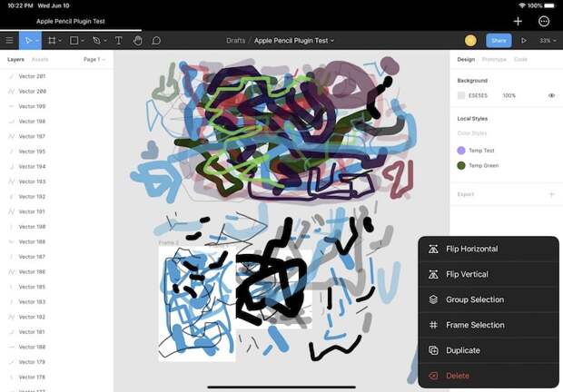Open the Page 1 dropdown
Viewport: 563px width, 392px height.
(94, 60)
